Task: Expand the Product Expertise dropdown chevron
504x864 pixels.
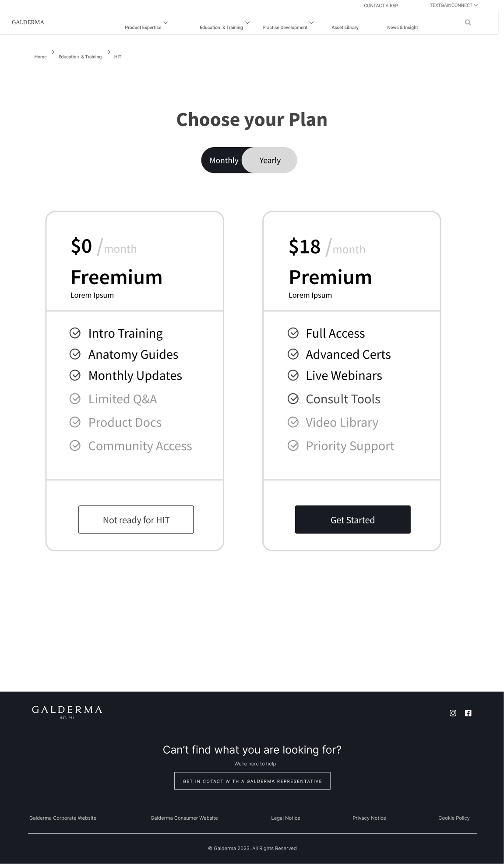Action: [166, 23]
